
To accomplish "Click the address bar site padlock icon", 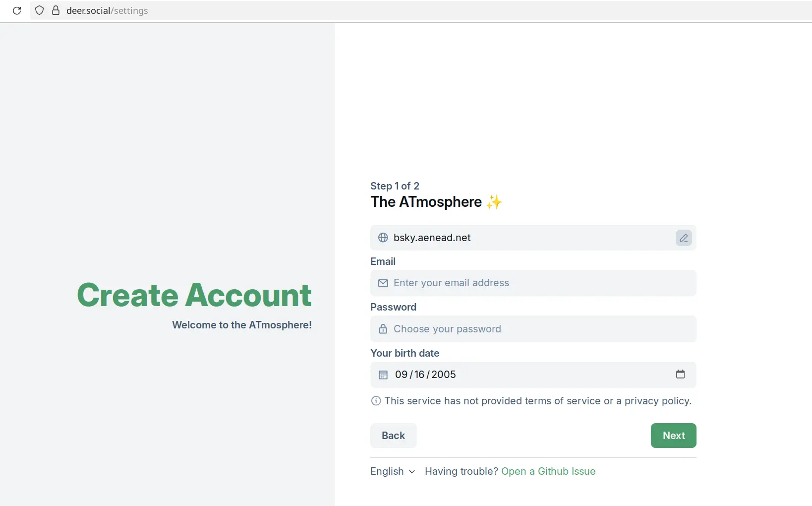I will [56, 10].
